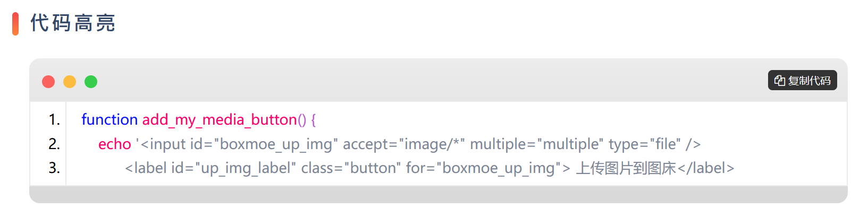Click the type="file" attribute text

(x=645, y=144)
